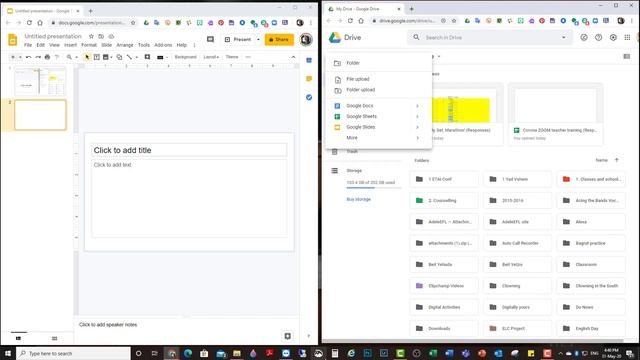Expand the Google Sheets submenu arrow
The image size is (640, 360).
pyautogui.click(x=417, y=116)
